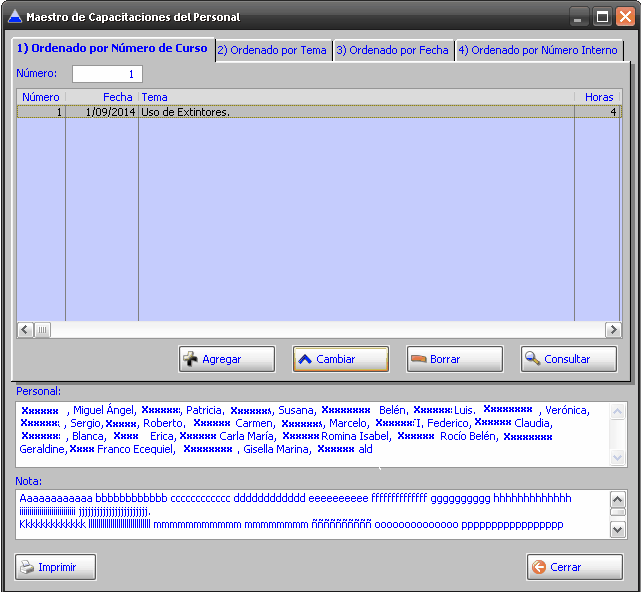641x592 pixels.
Task: Click the Agregar button label
Action: click(x=222, y=359)
